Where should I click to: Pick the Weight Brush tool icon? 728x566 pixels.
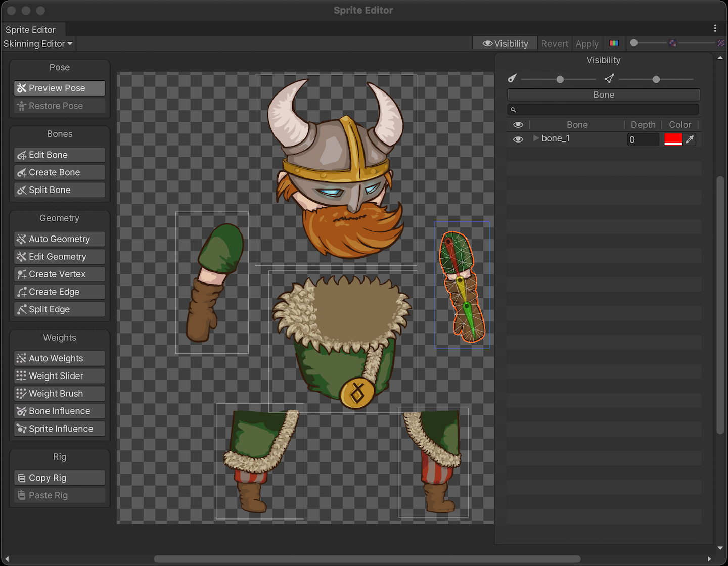[x=21, y=394]
